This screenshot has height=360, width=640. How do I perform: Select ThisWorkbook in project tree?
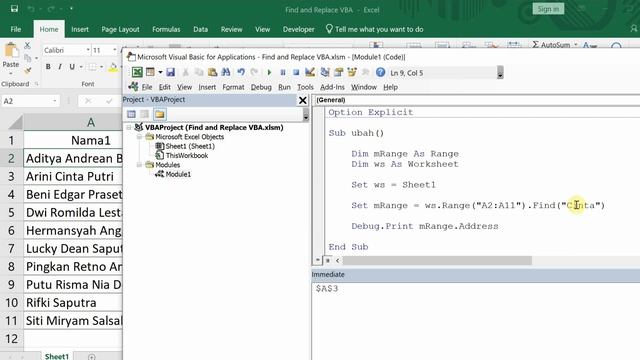point(187,156)
